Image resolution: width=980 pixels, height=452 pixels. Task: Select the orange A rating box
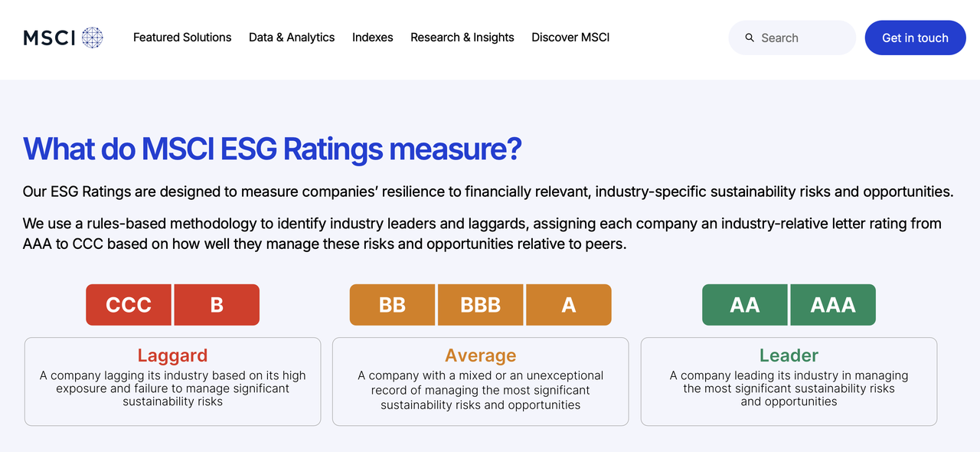tap(568, 305)
